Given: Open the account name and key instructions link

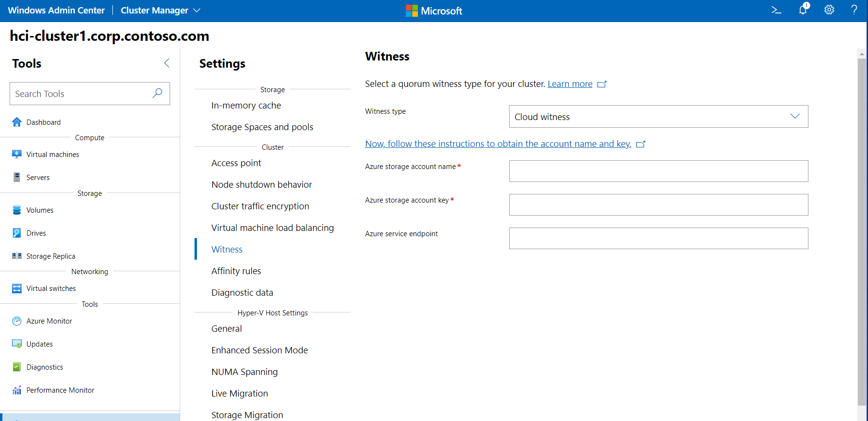Looking at the screenshot, I should click(x=498, y=144).
